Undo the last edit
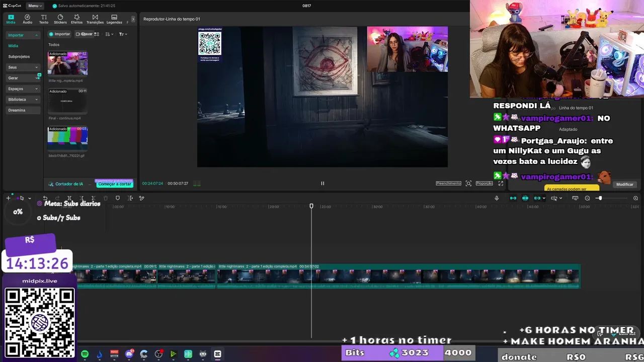 [45, 198]
